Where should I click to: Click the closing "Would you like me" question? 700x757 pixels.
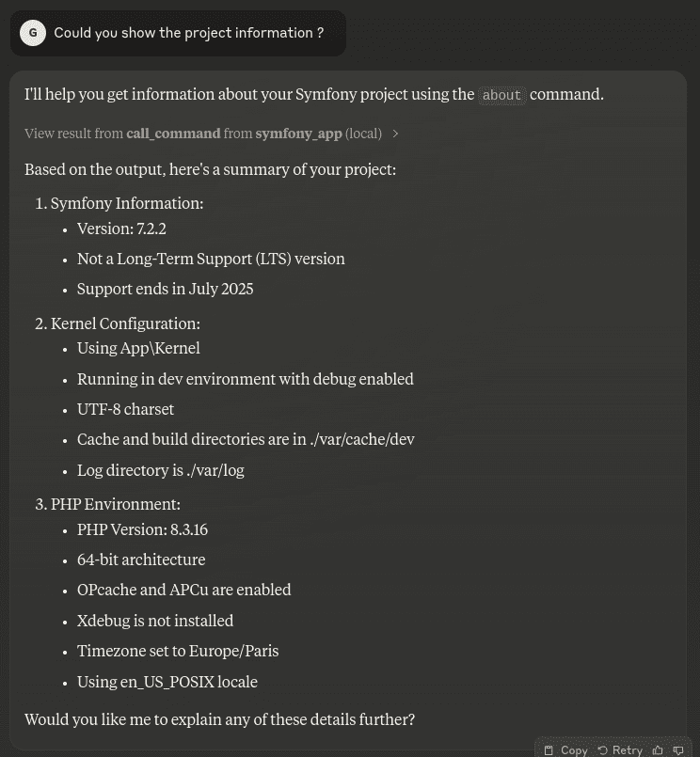219,719
